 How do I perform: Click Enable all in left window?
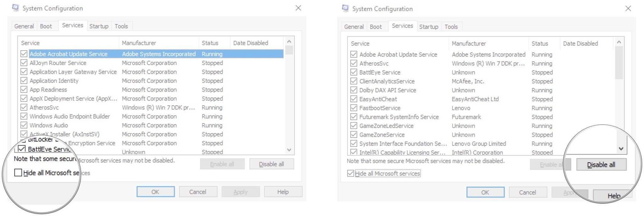point(222,164)
